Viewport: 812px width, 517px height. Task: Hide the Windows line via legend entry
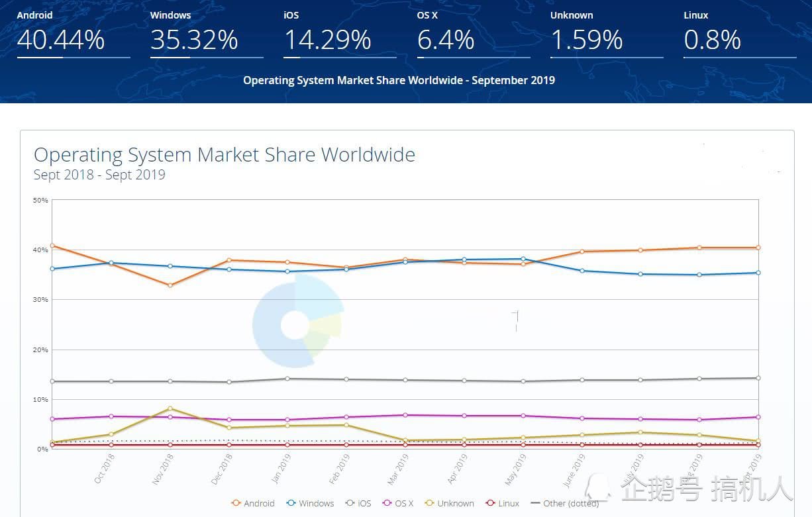310,503
